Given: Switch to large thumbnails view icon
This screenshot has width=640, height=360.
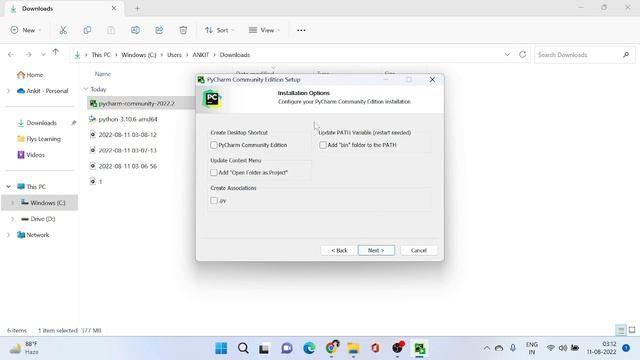Looking at the screenshot, I should pyautogui.click(x=632, y=330).
